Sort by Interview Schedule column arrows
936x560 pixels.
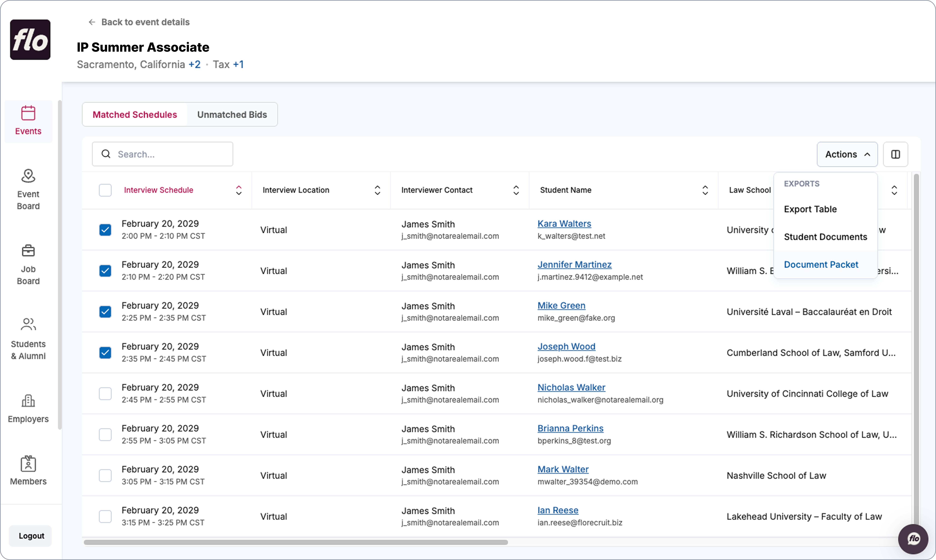click(x=239, y=190)
